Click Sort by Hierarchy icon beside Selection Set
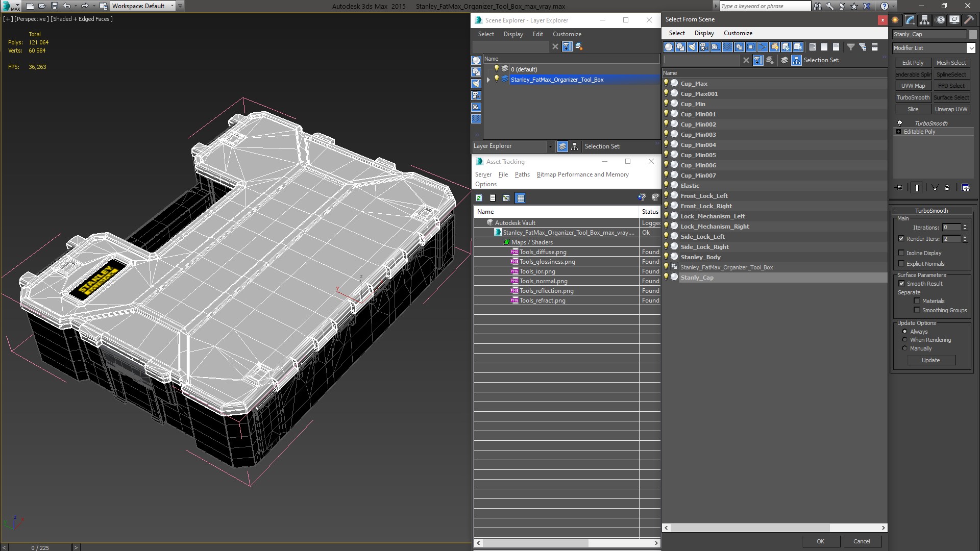980x551 pixels. pos(796,60)
